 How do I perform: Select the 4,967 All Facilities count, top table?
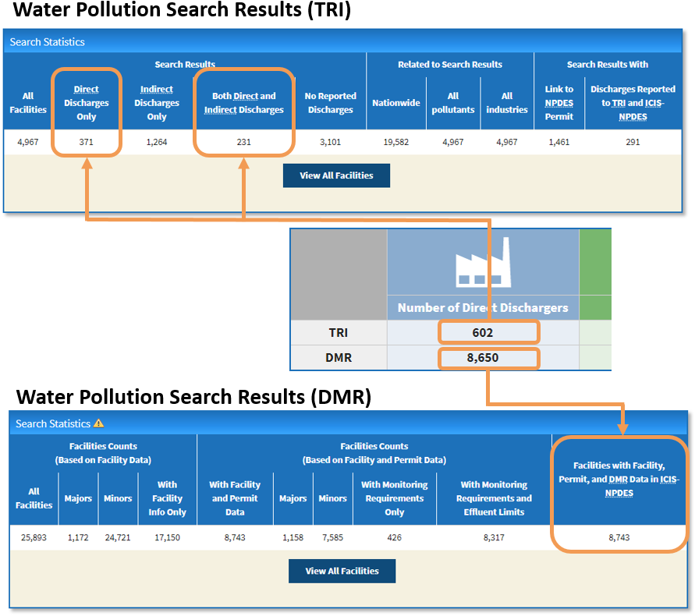[27, 142]
